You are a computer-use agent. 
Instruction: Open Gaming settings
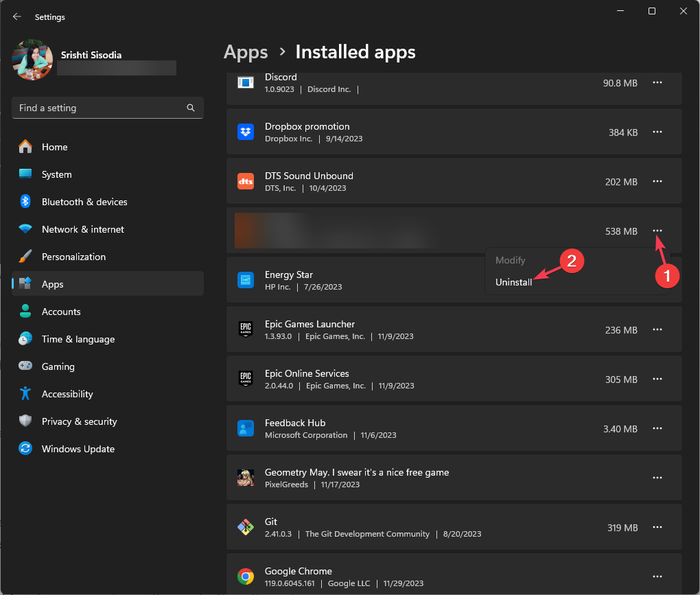tap(108, 366)
